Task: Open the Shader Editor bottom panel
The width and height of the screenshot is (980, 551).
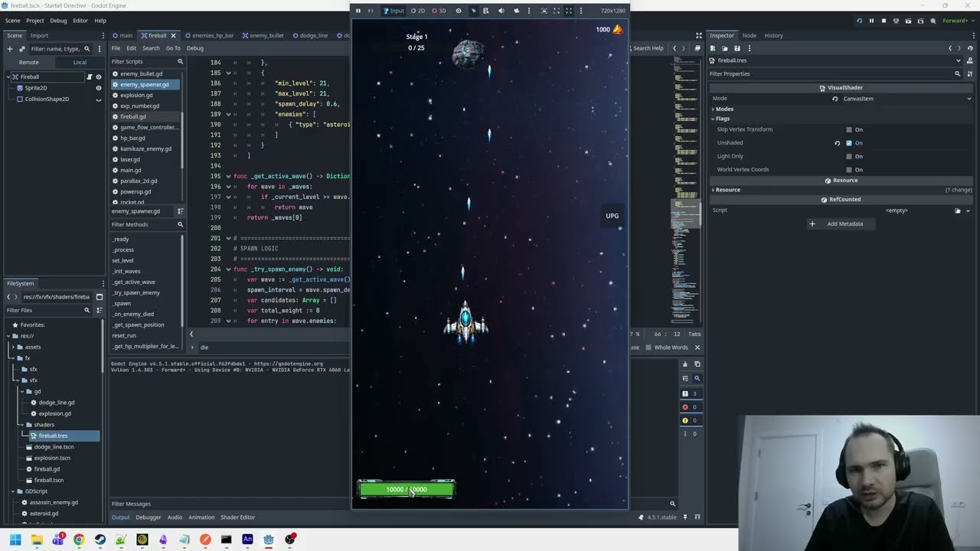Action: tap(238, 517)
